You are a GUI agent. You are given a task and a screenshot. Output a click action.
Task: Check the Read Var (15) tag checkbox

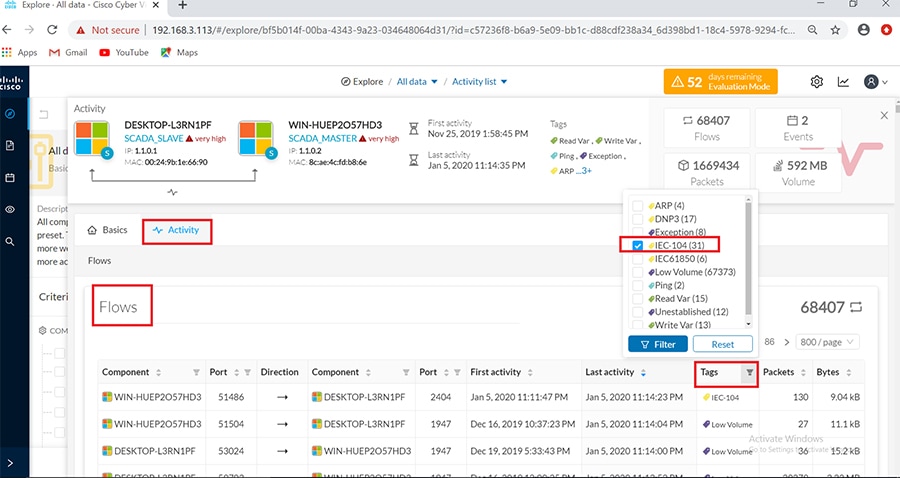click(638, 298)
